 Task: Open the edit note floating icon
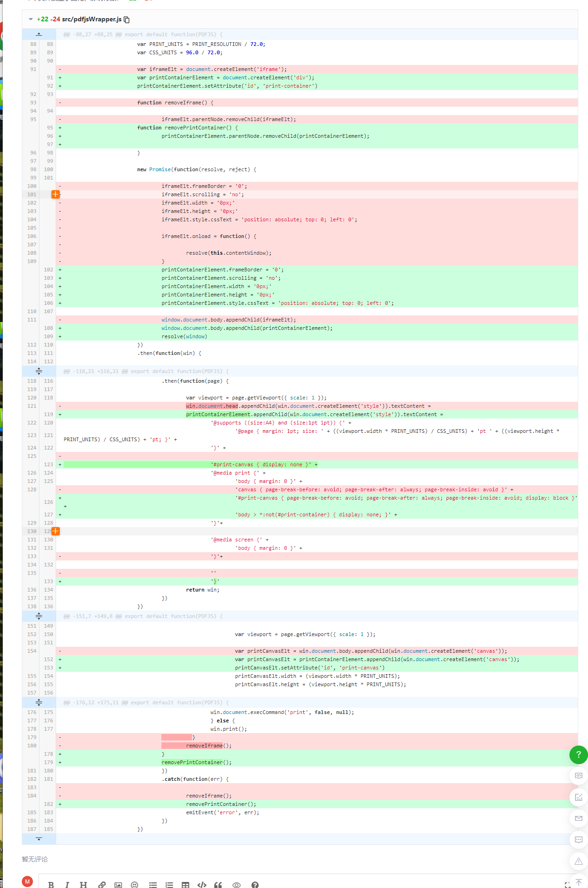578,797
